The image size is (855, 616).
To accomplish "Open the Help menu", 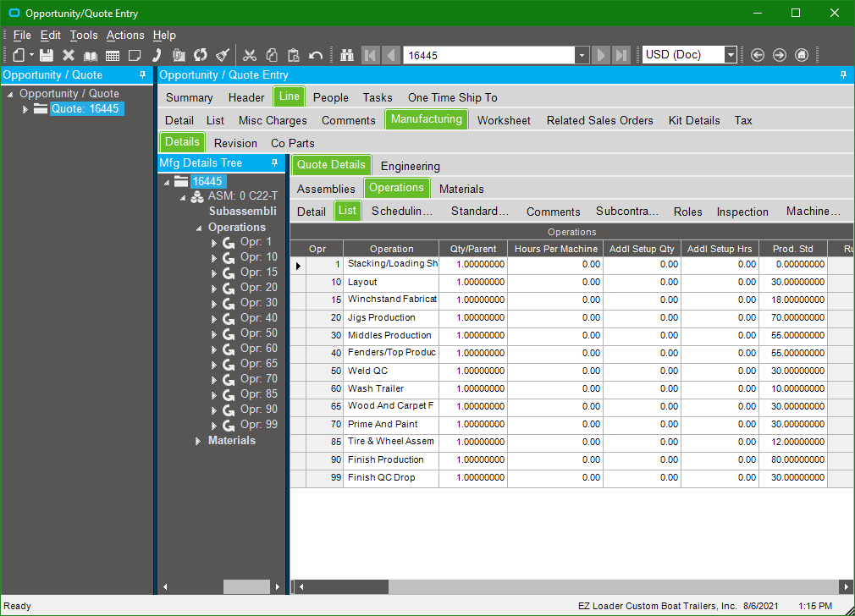I will [x=164, y=35].
